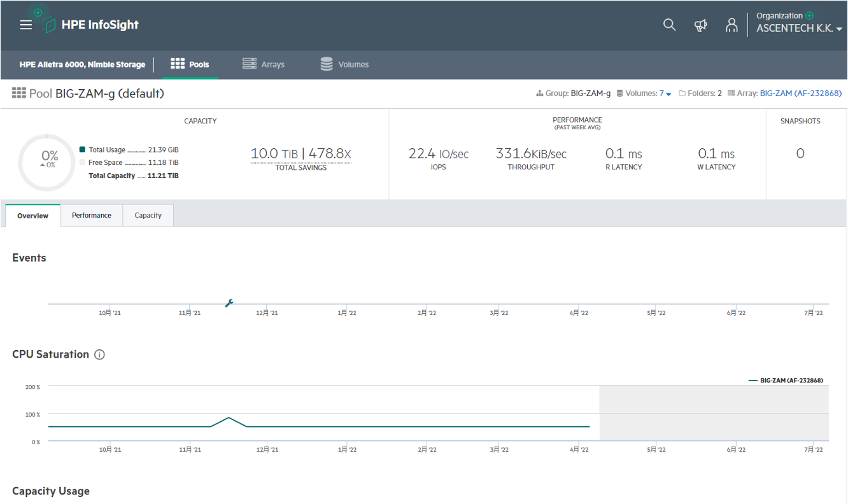Click the CPU saturation peak on chart
The height and width of the screenshot is (504, 848).
[229, 418]
